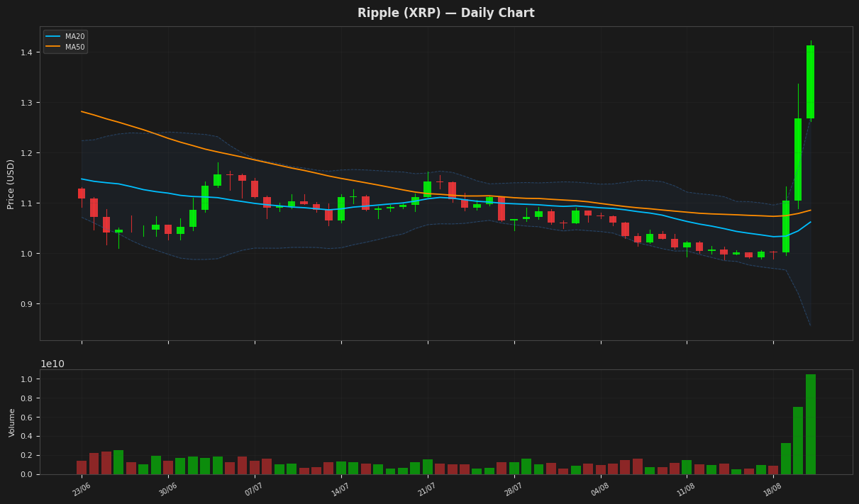Click the Volume axis label
Screen dimensions: 859x504
(12, 422)
